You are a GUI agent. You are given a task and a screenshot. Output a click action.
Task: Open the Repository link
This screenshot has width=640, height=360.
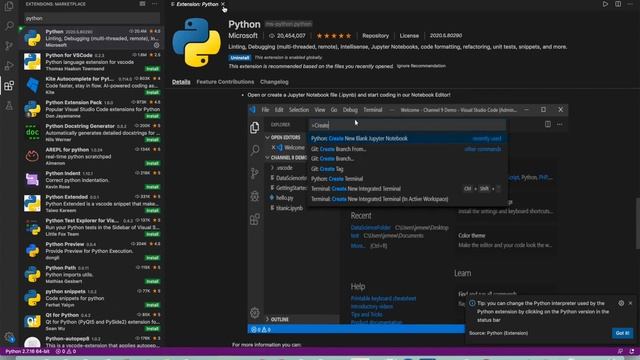point(376,36)
